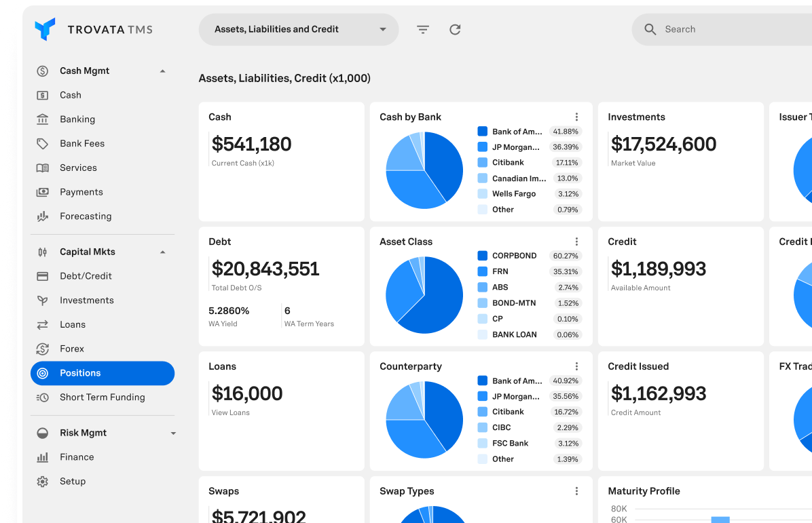Click the refresh icon in the toolbar

pyautogui.click(x=455, y=29)
